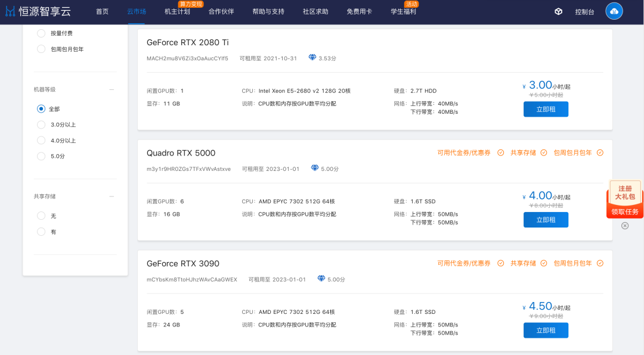Viewport: 644px width, 355px height.
Task: Select 无 under 共享存储
Action: 41,216
